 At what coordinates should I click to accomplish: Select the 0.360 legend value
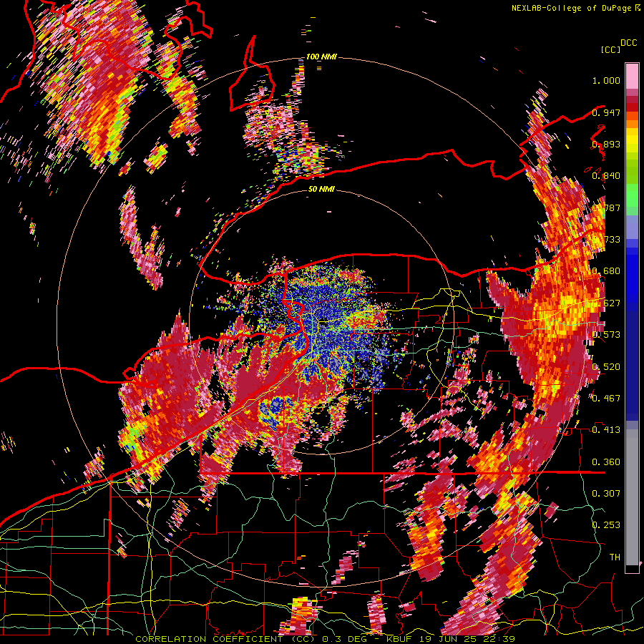[x=606, y=462]
